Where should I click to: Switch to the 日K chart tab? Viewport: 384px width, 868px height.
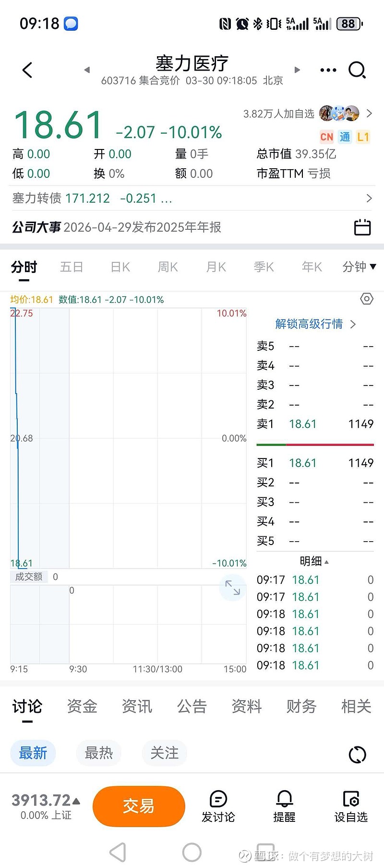click(120, 267)
